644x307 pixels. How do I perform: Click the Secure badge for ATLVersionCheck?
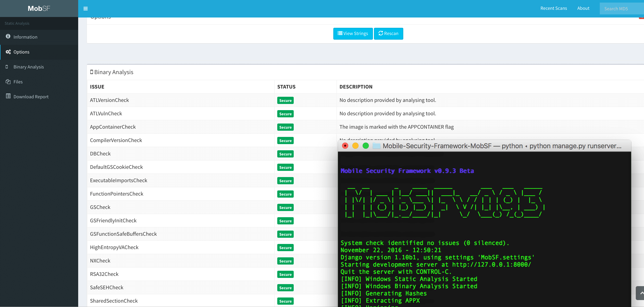pyautogui.click(x=285, y=100)
